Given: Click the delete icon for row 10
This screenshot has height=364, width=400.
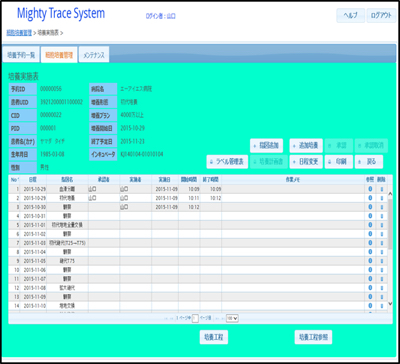Looking at the screenshot, I should point(382,270).
